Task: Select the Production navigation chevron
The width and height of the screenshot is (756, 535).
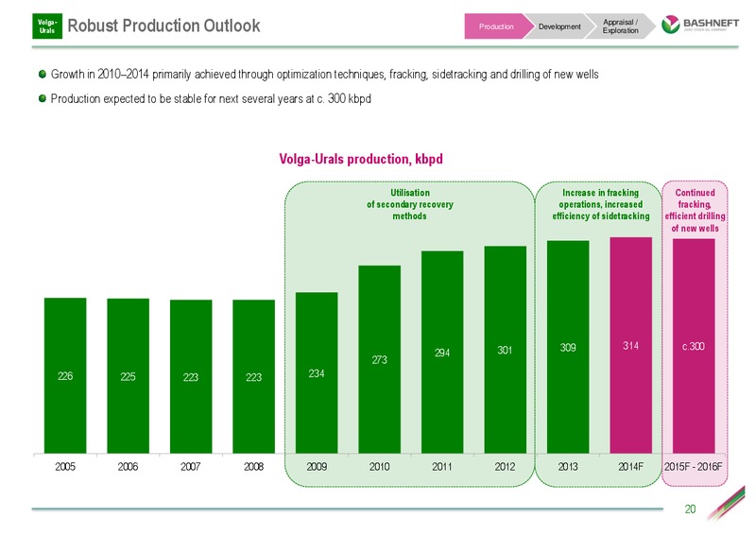Action: (x=497, y=26)
